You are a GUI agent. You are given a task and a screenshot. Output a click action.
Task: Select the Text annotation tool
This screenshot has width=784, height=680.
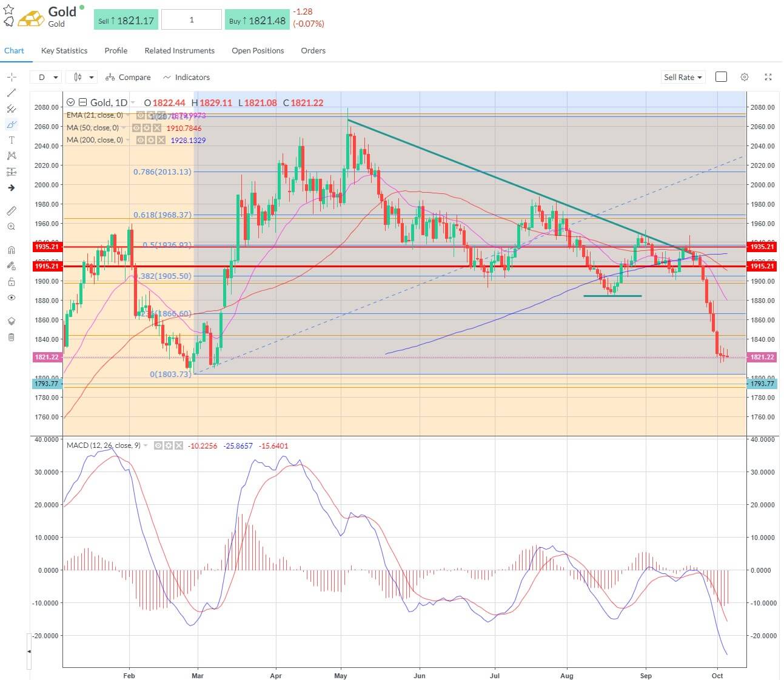point(11,140)
